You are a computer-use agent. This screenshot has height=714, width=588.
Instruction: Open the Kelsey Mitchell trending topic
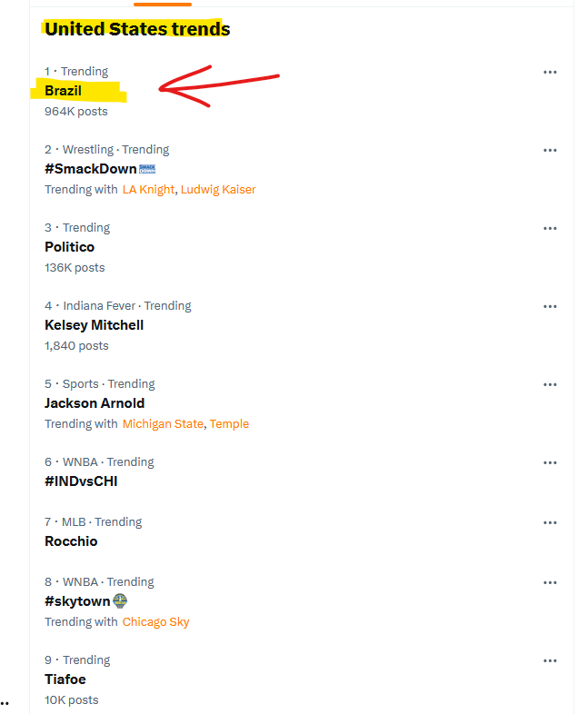pyautogui.click(x=94, y=325)
